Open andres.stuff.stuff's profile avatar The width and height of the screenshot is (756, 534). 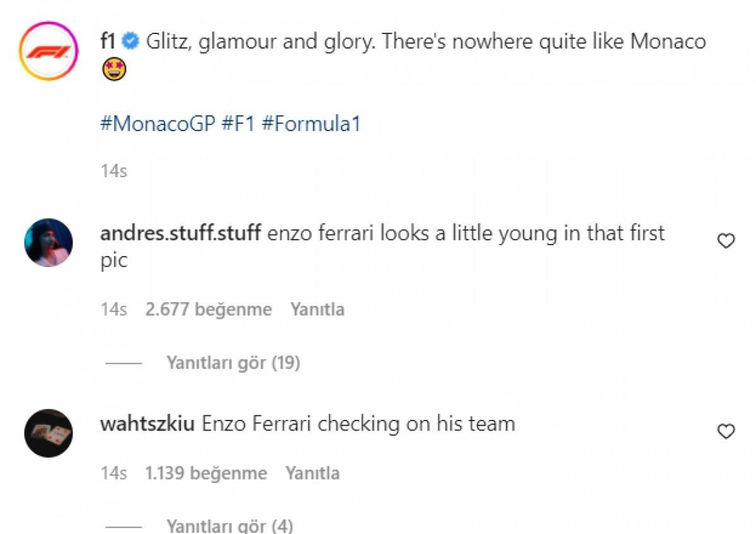pyautogui.click(x=48, y=242)
